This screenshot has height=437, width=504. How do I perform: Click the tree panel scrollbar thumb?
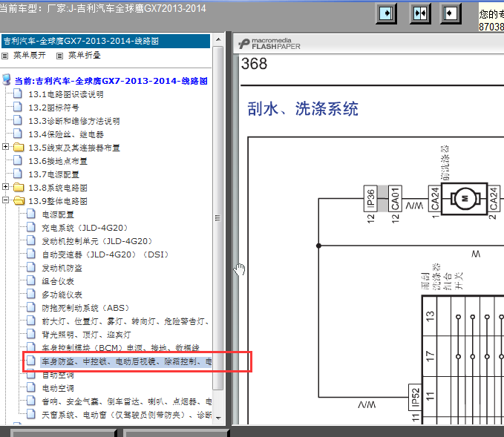click(218, 218)
